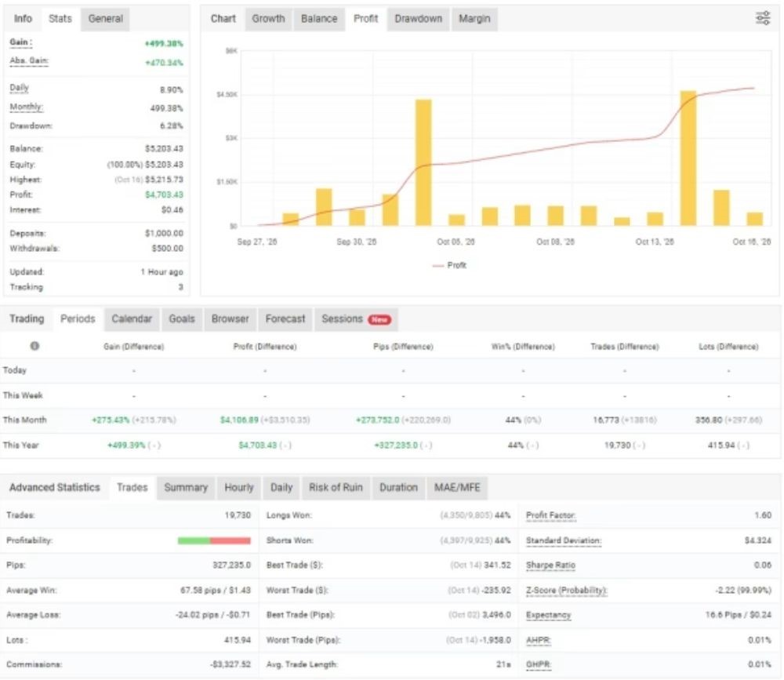This screenshot has width=784, height=680.
Task: Click the Profit Factor label link
Action: point(550,515)
